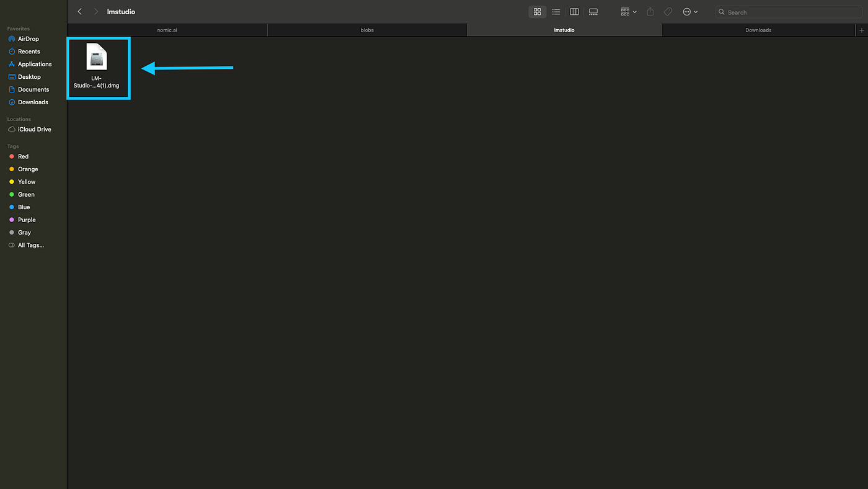Switch to gallery view
This screenshot has height=489, width=868.
click(593, 12)
